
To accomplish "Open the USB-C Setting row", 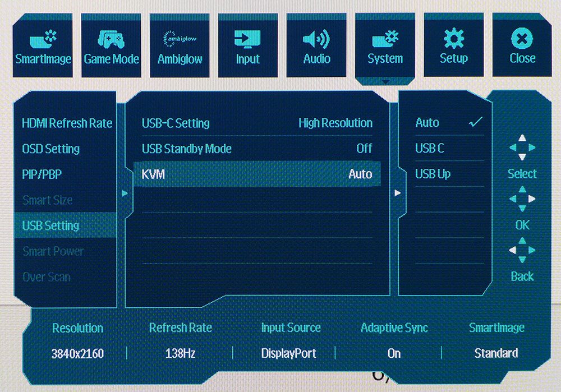I will (x=257, y=123).
